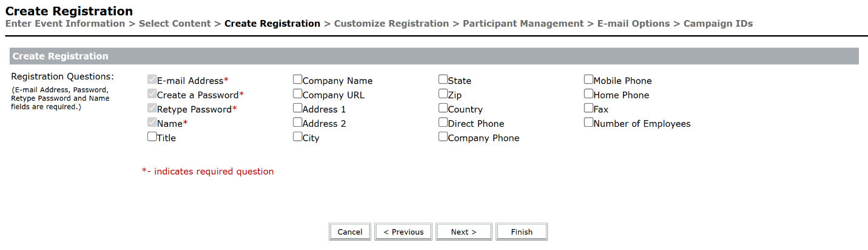The width and height of the screenshot is (868, 250).
Task: Check the Zip checkbox
Action: (443, 94)
